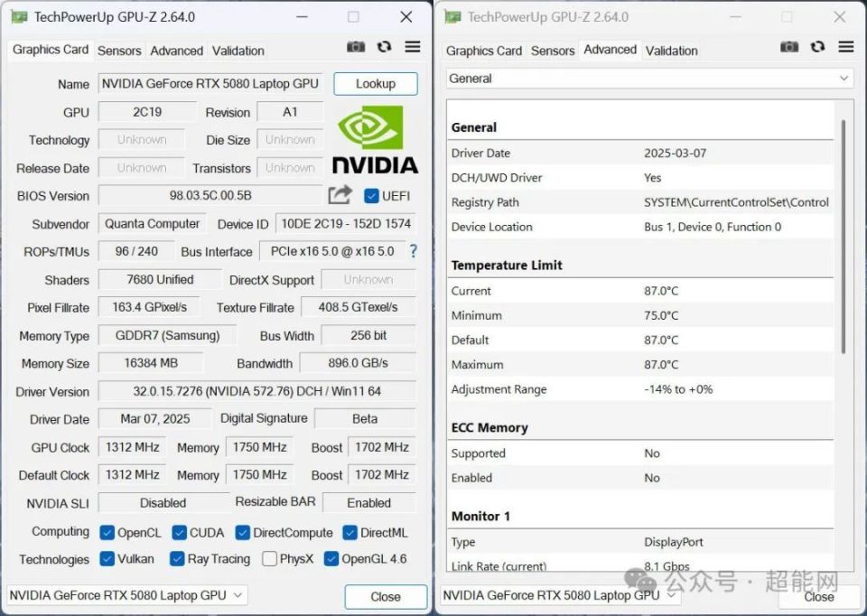867x616 pixels.
Task: Click the GPU Name field
Action: (x=210, y=83)
